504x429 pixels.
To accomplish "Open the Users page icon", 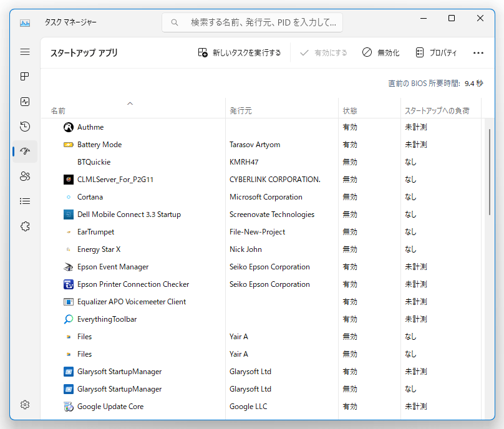I will click(25, 176).
